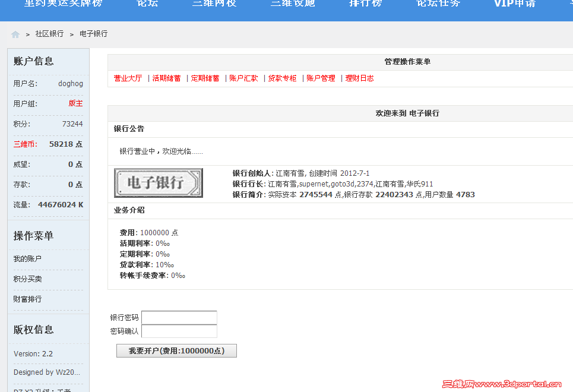573x392 pixels.
Task: Go to 活期储蓄 in management menu
Action: point(166,78)
